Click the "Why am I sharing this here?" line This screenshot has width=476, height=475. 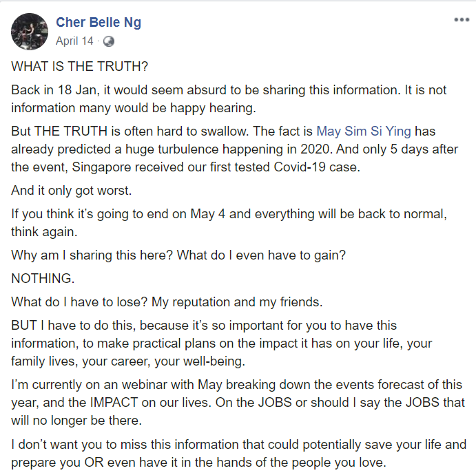[x=178, y=254]
